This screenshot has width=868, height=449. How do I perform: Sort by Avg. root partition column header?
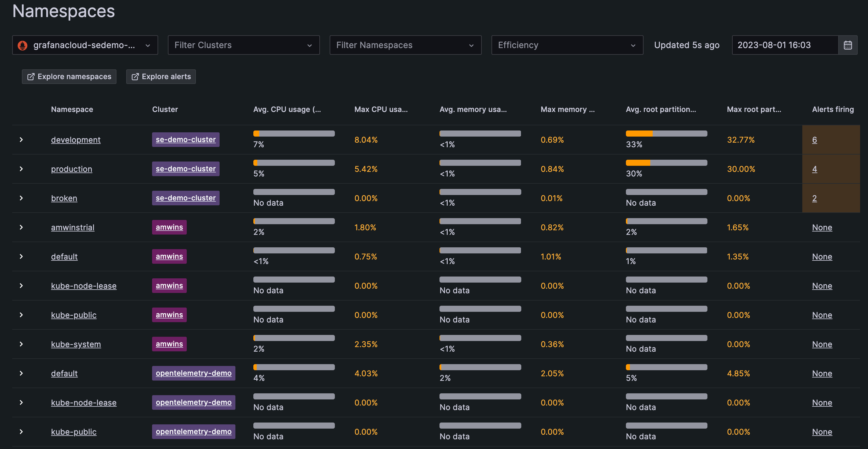pos(661,109)
